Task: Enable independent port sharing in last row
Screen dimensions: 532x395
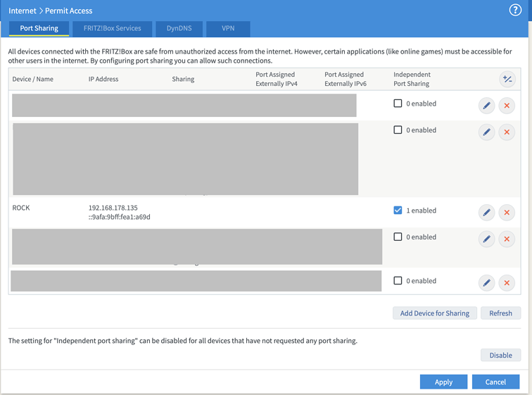Action: coord(398,281)
